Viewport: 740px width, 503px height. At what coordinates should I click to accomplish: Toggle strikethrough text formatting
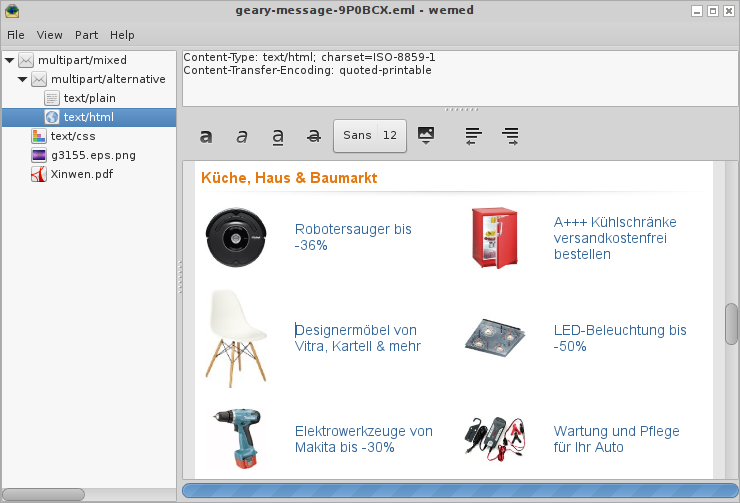click(314, 136)
